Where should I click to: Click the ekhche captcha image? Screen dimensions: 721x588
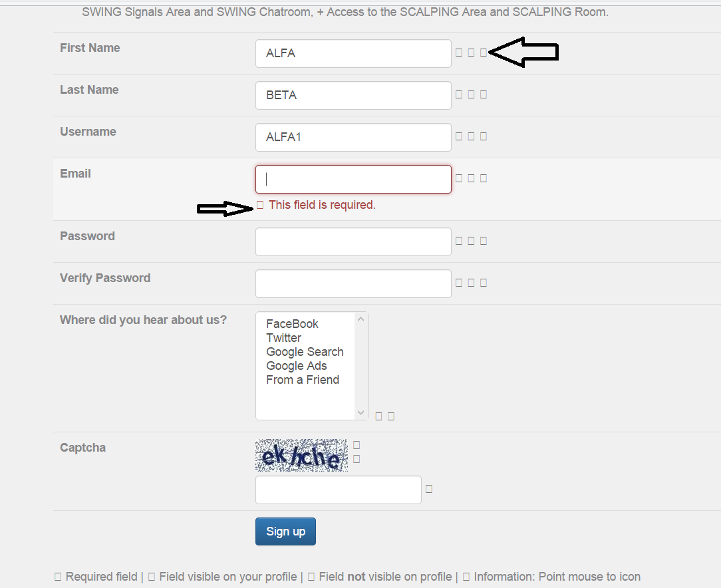click(302, 455)
